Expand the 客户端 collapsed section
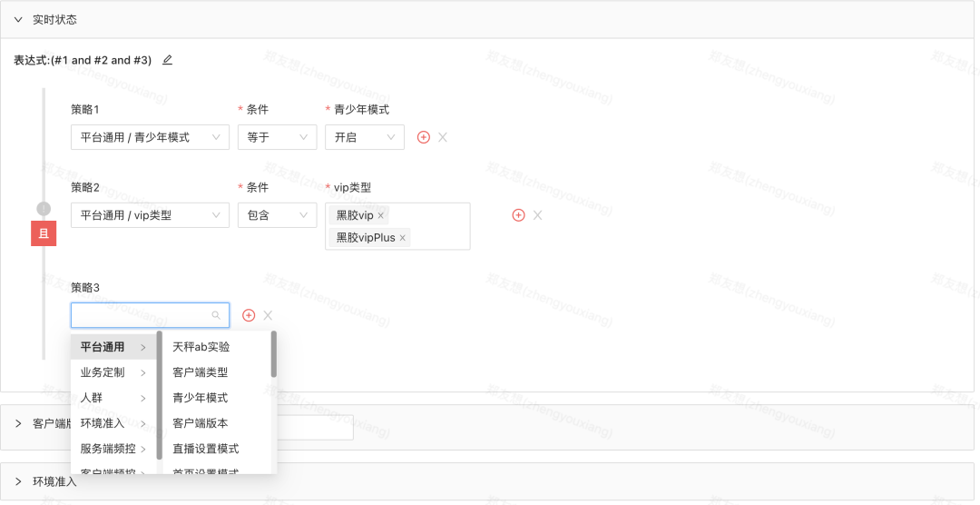Screen dimensions: 980x505 [18, 423]
